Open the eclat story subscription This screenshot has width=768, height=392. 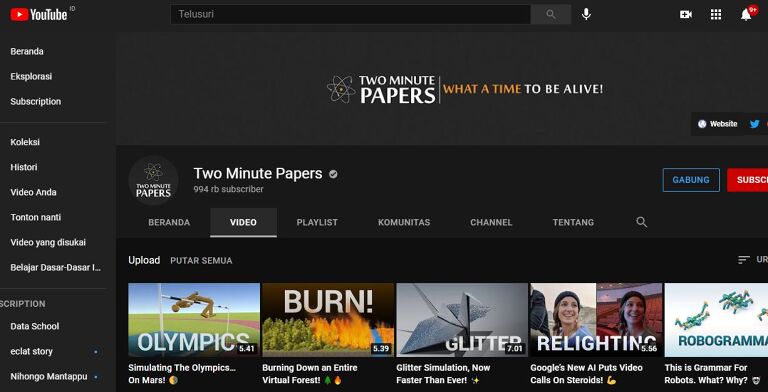pos(31,351)
